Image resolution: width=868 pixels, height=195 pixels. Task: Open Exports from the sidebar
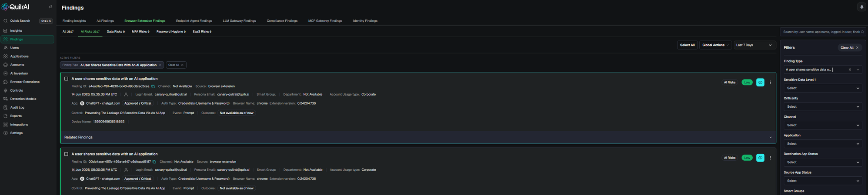(16, 116)
